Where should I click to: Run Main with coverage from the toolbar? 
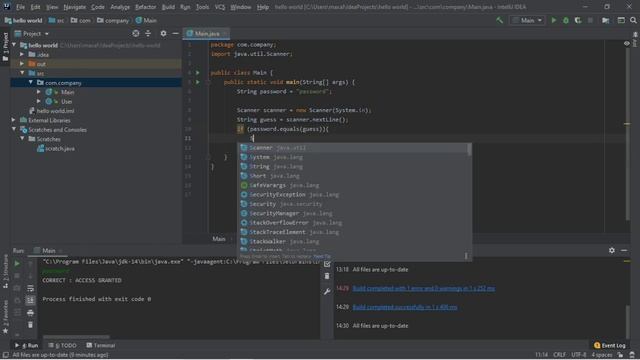(578, 20)
